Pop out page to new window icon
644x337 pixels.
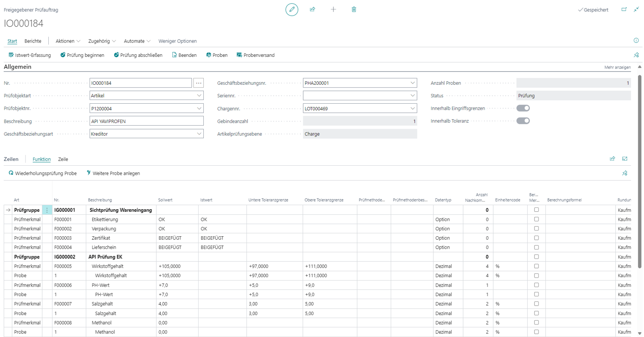[624, 8]
